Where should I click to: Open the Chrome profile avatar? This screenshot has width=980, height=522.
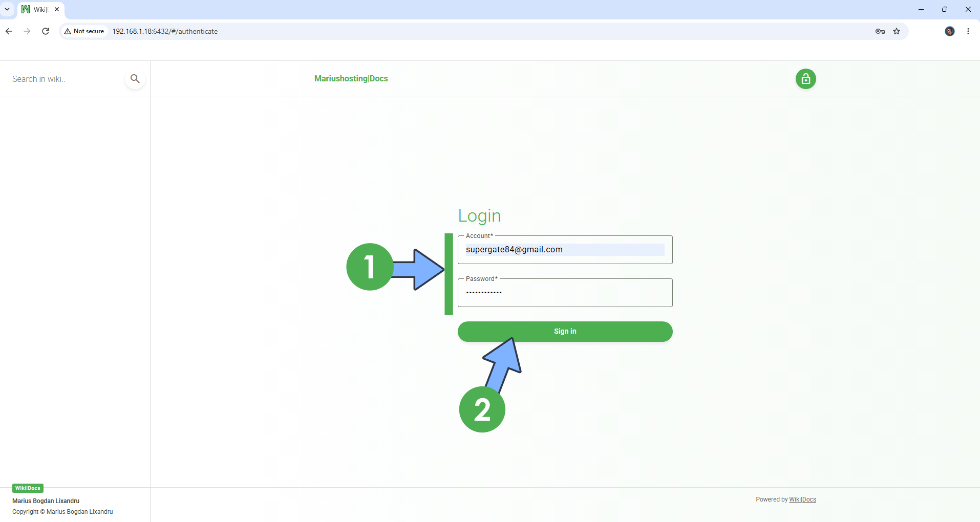pyautogui.click(x=950, y=31)
